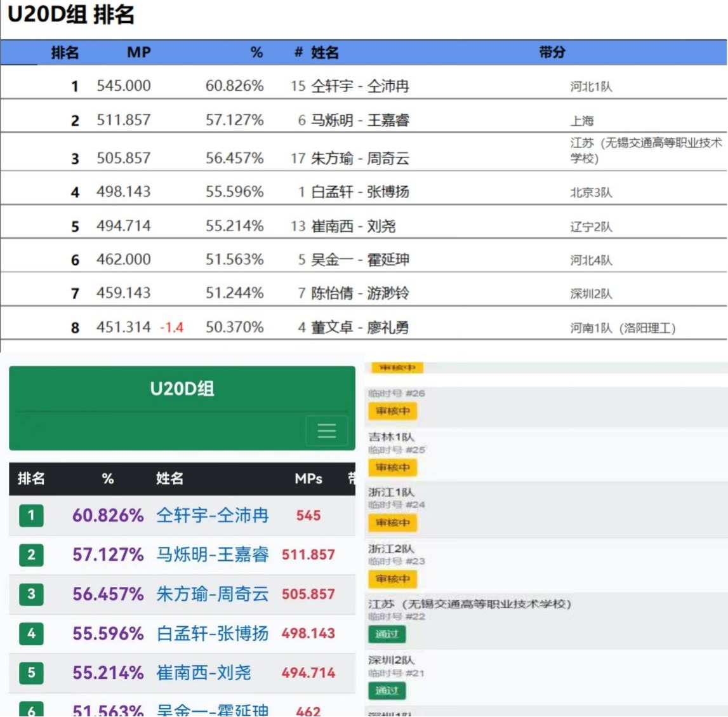
Task: Click the green rank badge 3
Action: (30, 595)
